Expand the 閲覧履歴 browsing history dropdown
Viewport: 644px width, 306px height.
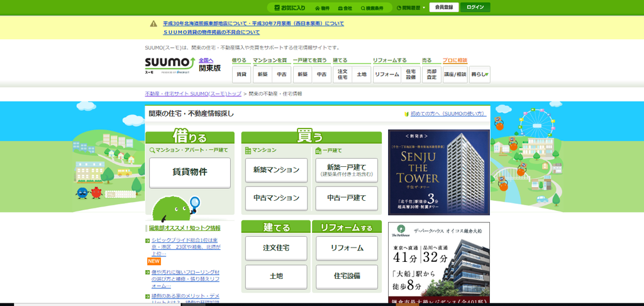click(411, 8)
